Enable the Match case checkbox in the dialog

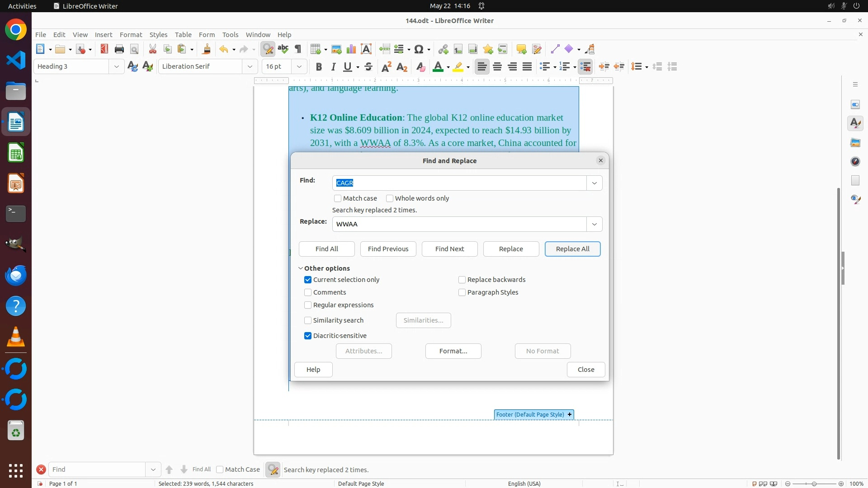338,198
